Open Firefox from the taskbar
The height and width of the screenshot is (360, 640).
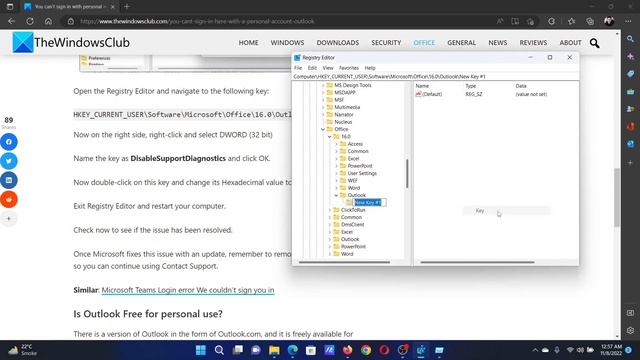pyautogui.click(x=348, y=350)
